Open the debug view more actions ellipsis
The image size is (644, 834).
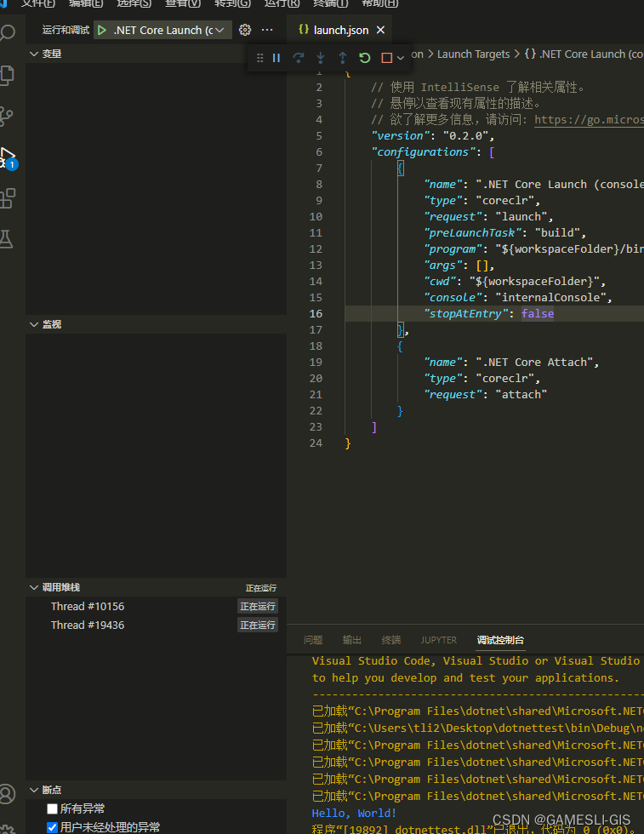[267, 30]
